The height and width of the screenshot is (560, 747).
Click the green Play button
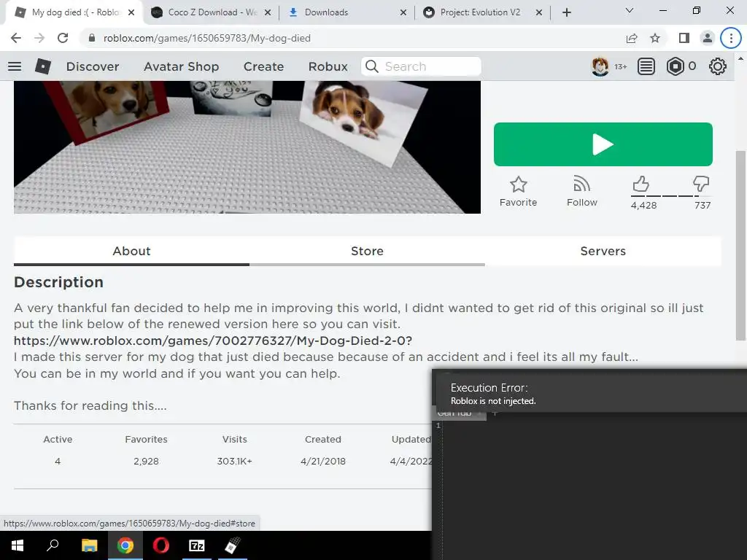(603, 144)
